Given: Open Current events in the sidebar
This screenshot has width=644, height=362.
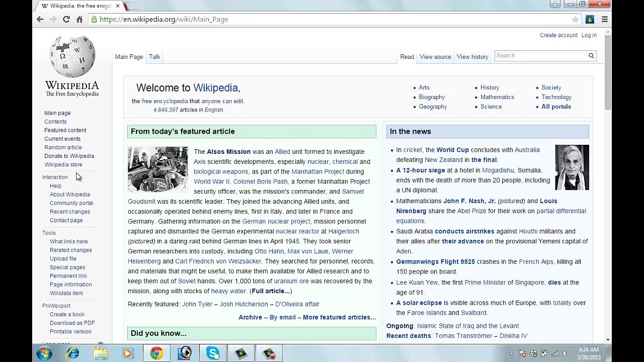Looking at the screenshot, I should click(x=62, y=139).
